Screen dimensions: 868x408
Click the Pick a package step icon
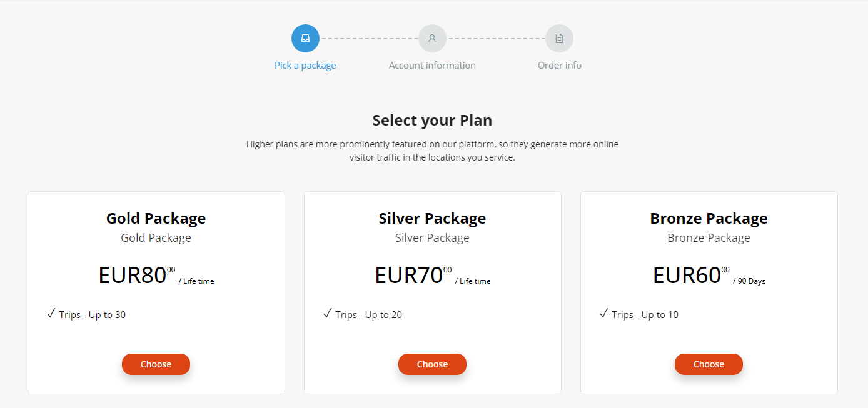point(305,38)
